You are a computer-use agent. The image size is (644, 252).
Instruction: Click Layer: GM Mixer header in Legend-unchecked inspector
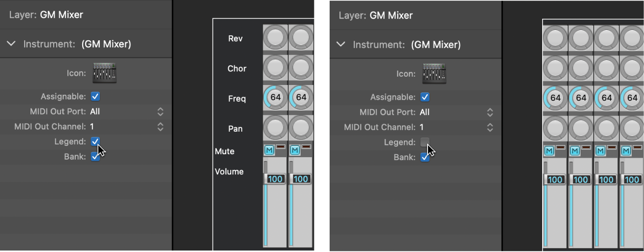376,15
